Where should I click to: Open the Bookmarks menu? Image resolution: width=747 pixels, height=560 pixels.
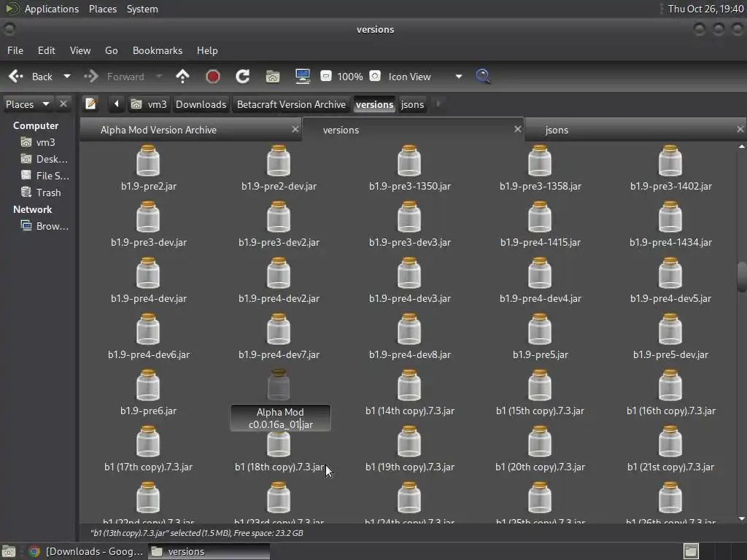point(158,50)
